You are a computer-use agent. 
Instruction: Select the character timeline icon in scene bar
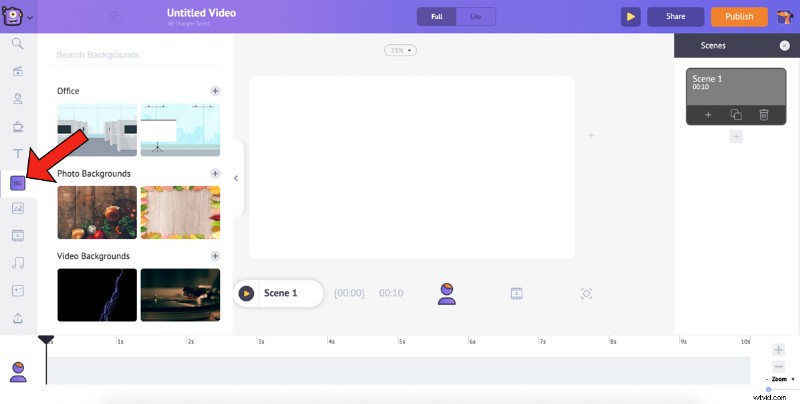tap(447, 293)
